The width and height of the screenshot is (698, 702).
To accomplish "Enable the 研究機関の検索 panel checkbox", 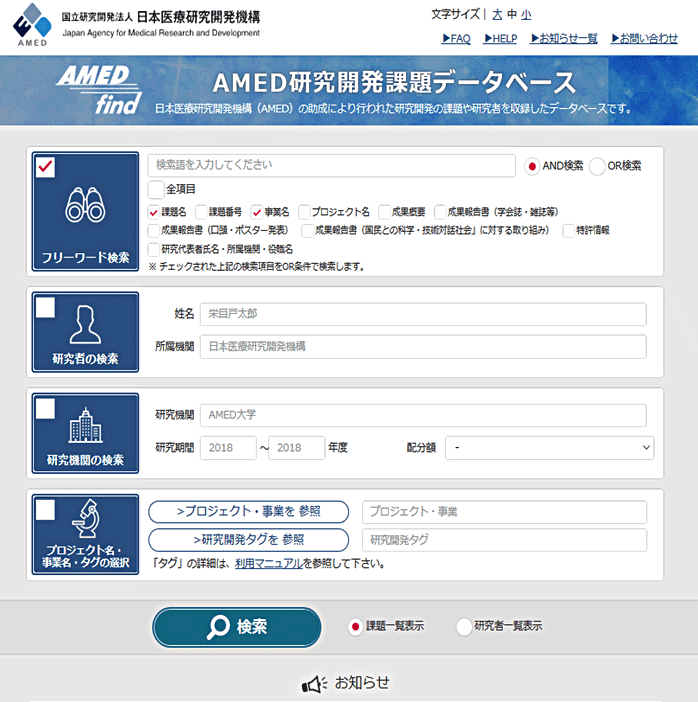I will click(45, 409).
